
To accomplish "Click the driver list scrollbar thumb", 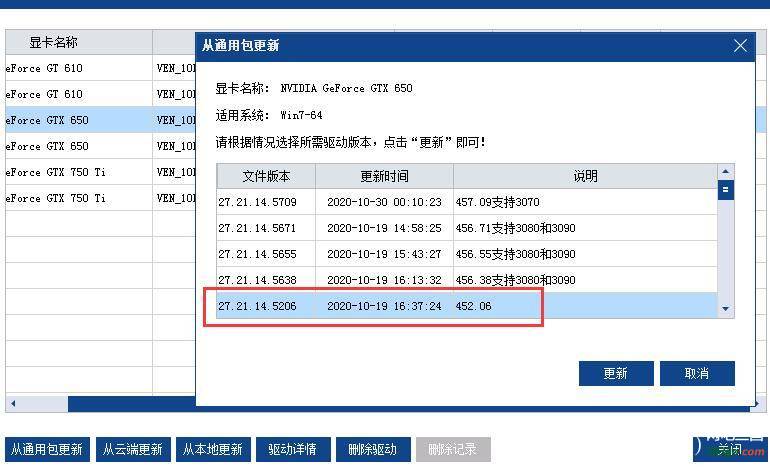I will 726,190.
